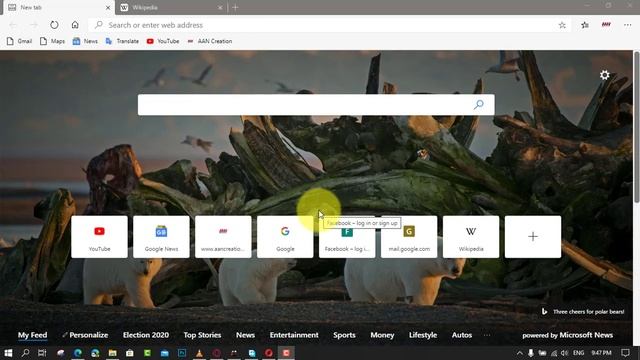
Task: Open the Favorites list icon in toolbar
Action: click(585, 25)
